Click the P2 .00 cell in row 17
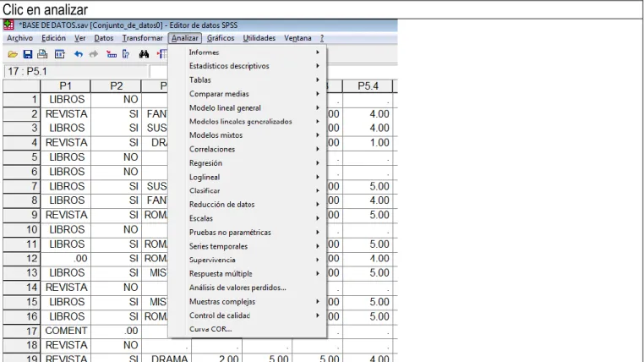 pyautogui.click(x=116, y=331)
